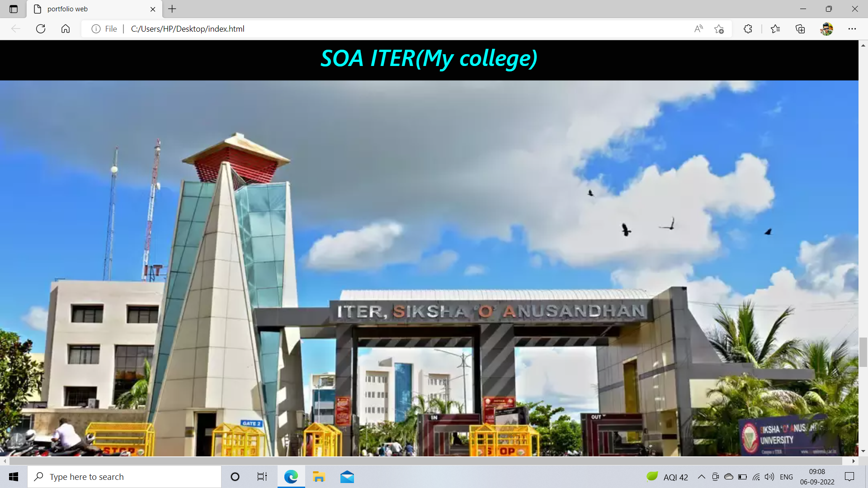Image resolution: width=868 pixels, height=488 pixels.
Task: Refresh the current page
Action: tap(41, 29)
